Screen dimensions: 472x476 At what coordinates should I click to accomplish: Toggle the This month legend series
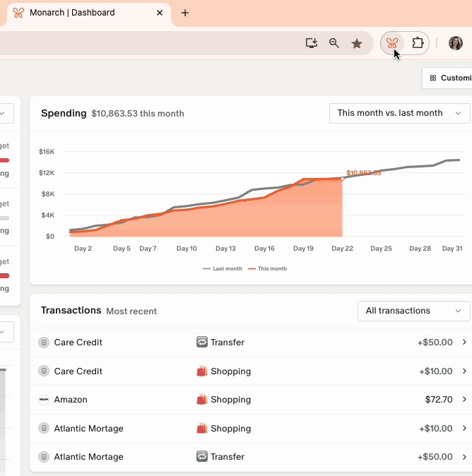(267, 268)
